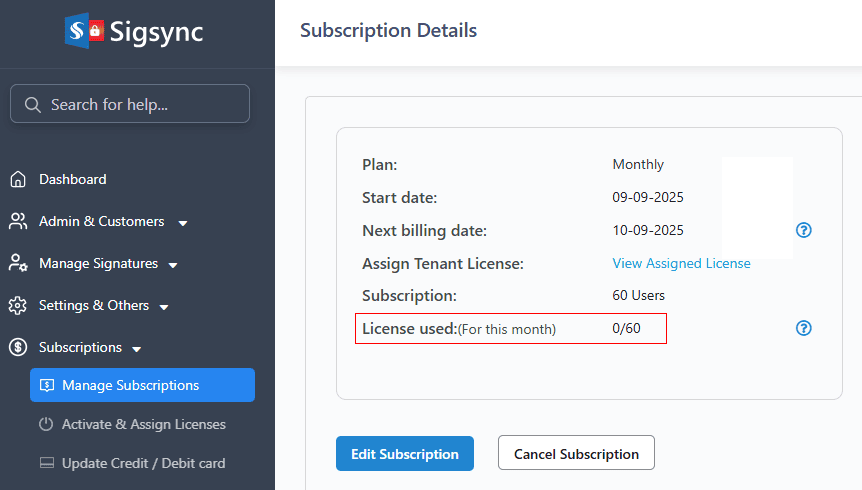Click the Admin & Customers people icon

(18, 222)
